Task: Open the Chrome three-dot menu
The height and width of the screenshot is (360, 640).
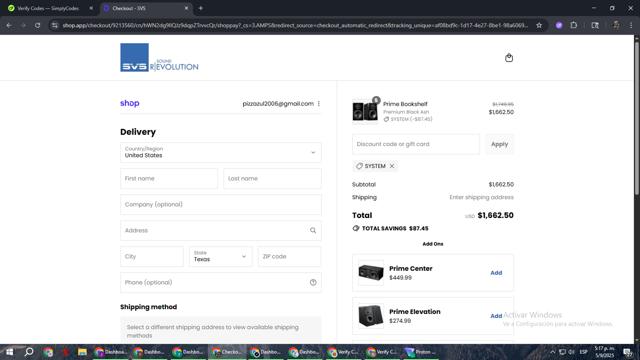Action: (x=631, y=25)
